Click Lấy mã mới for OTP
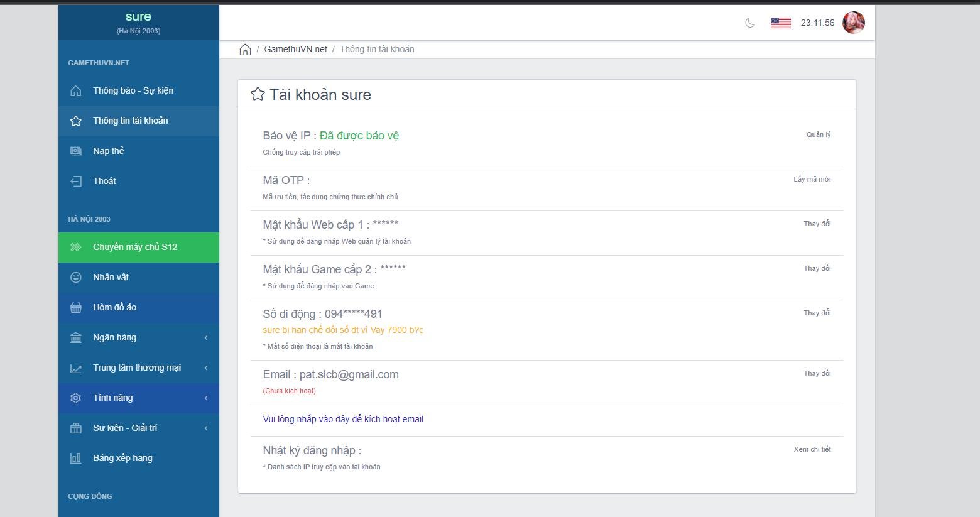This screenshot has width=980, height=517. pyautogui.click(x=812, y=179)
